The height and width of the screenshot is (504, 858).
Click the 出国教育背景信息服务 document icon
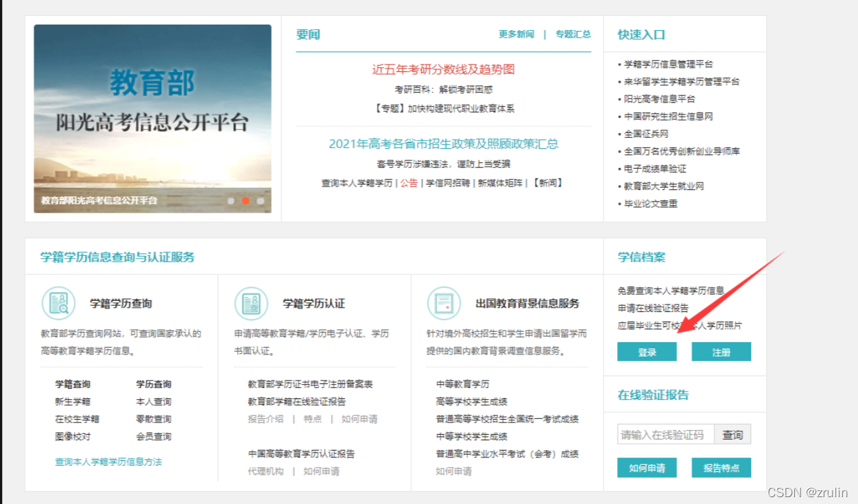coord(444,303)
